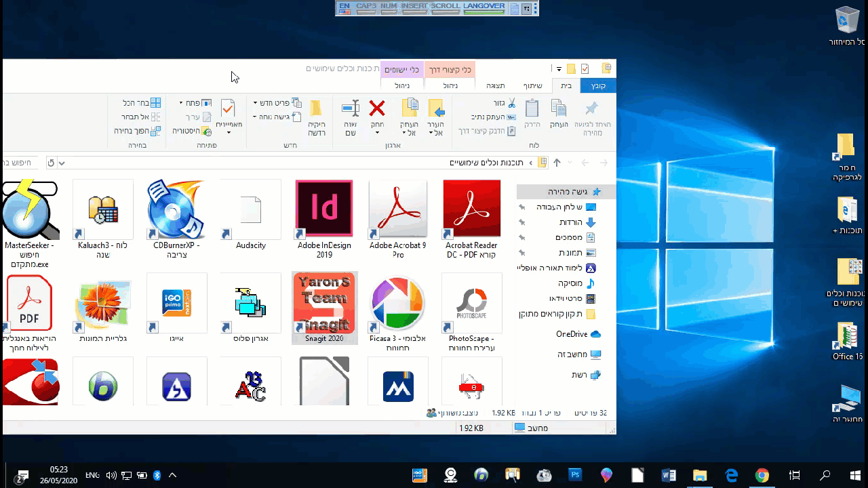Screen dimensions: 868x488
Task: Open Recycle Bin (סל המיחזור) on desktop
Action: pos(847,26)
